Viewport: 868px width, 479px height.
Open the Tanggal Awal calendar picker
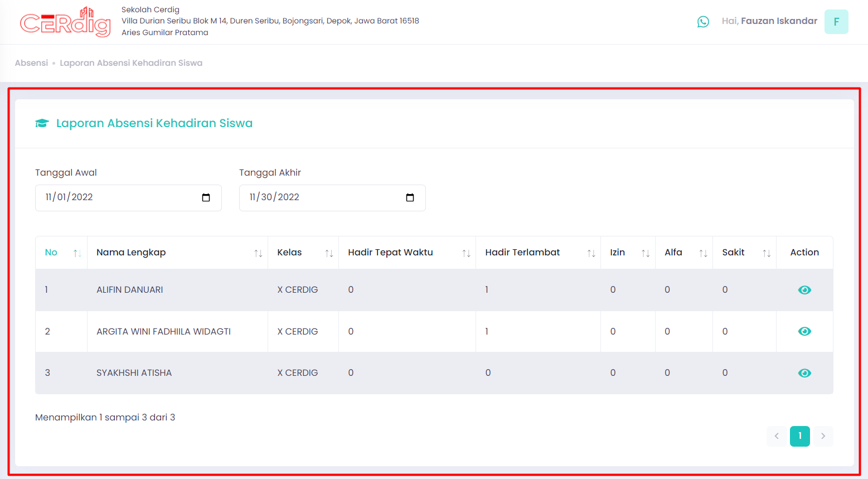(206, 197)
